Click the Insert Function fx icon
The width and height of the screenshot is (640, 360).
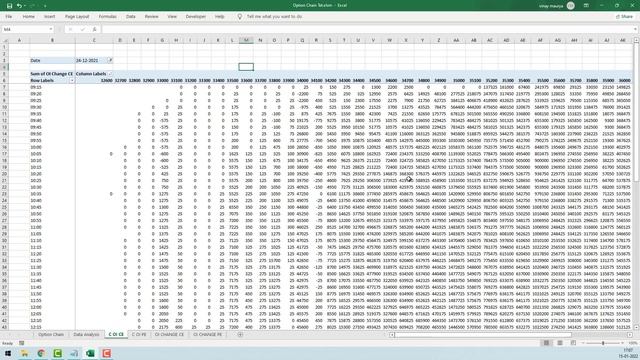[x=94, y=29]
